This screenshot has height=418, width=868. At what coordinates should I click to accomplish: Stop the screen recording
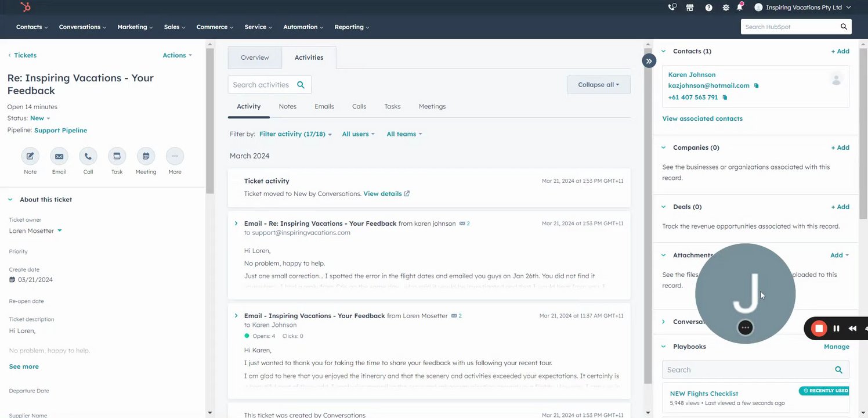[819, 329]
